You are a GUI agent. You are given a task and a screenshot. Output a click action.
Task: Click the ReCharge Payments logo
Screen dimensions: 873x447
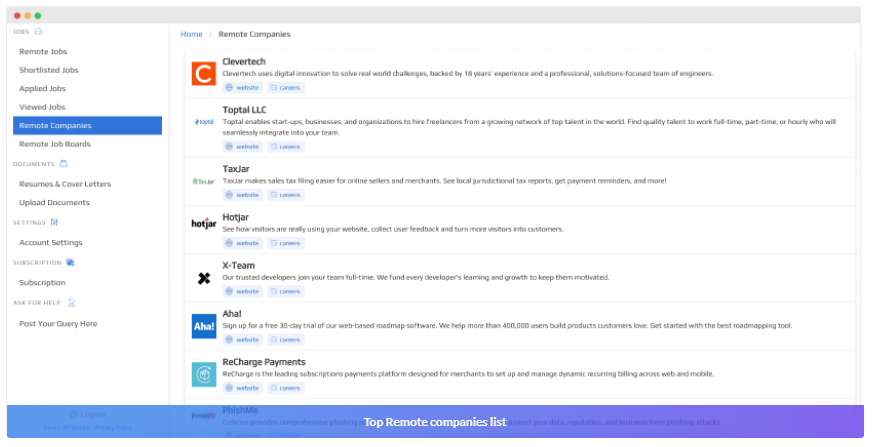[x=204, y=375]
